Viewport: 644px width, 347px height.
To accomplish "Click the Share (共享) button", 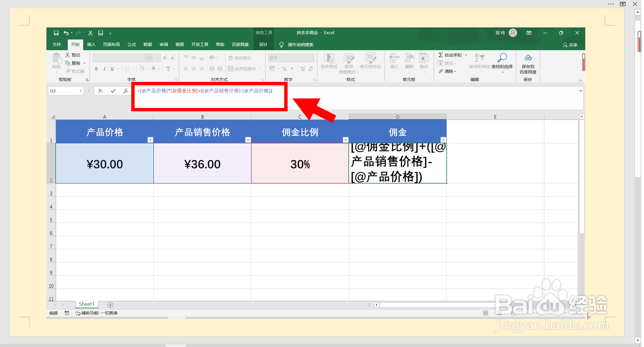I will [570, 45].
